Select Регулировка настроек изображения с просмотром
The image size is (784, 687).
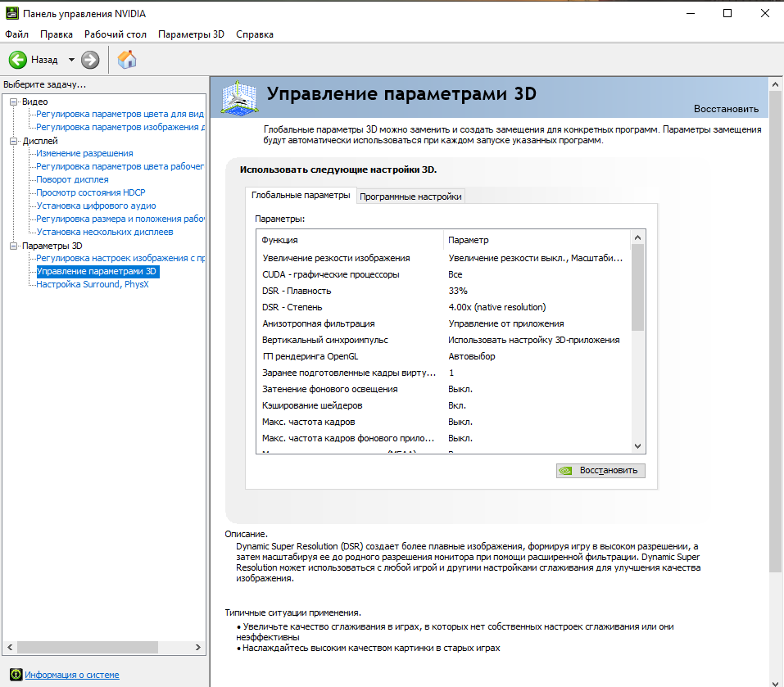(120, 258)
